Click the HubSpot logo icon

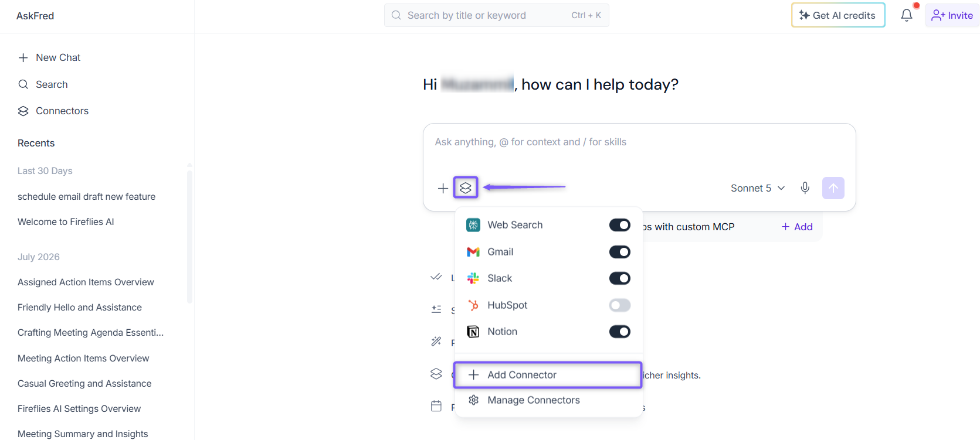pyautogui.click(x=473, y=305)
